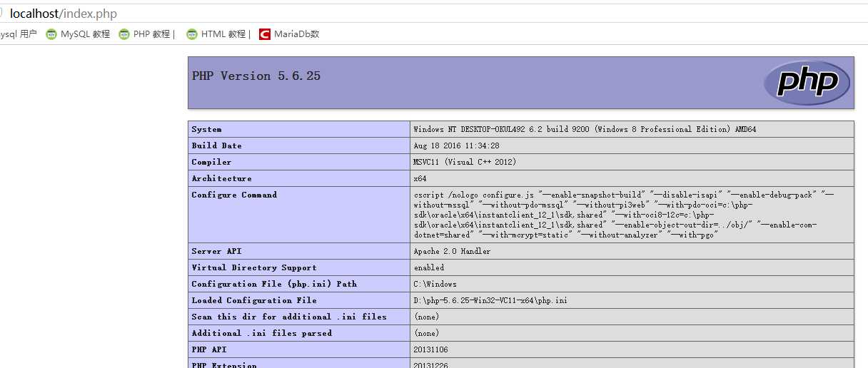Open the PHP 教程 bookmark
868x368 pixels.
point(146,34)
